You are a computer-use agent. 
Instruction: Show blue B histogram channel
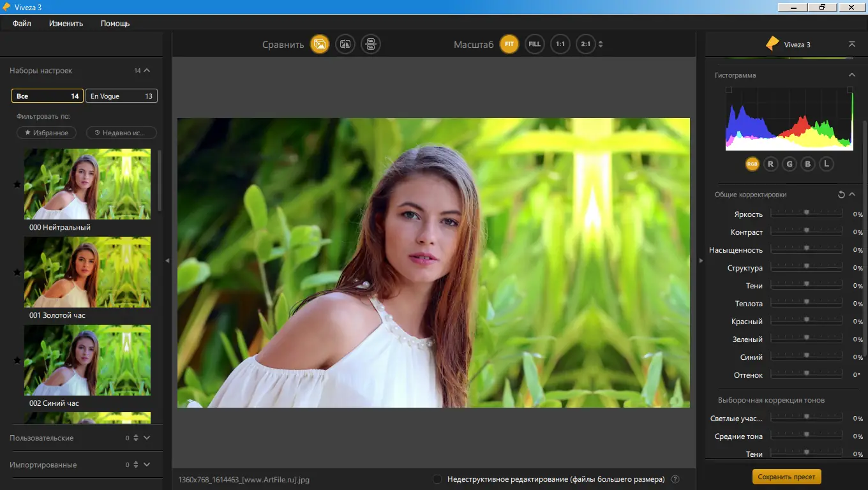pyautogui.click(x=807, y=164)
